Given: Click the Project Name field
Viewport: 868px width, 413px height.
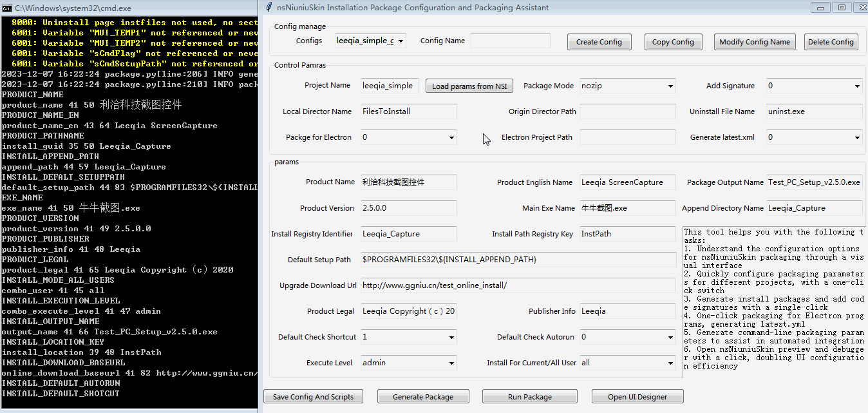Looking at the screenshot, I should [390, 86].
